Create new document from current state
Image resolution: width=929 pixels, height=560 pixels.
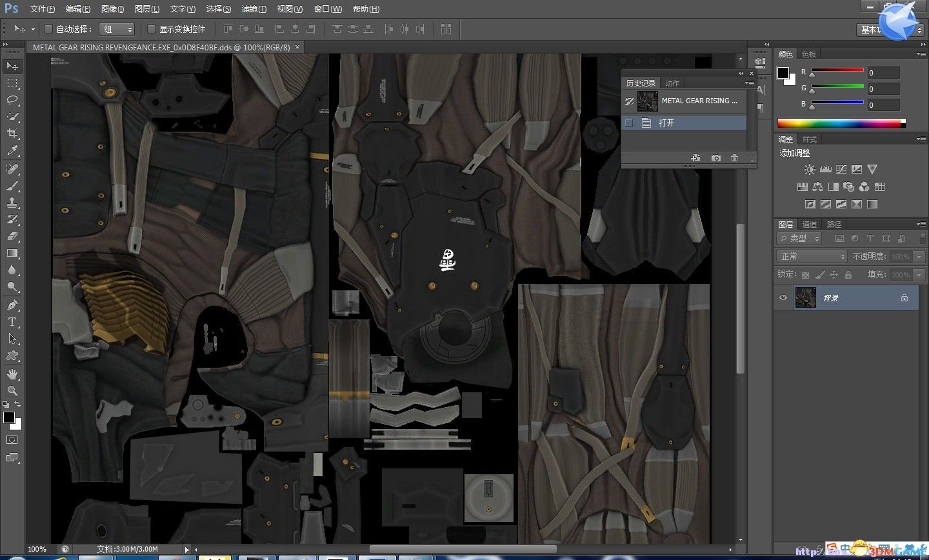tap(695, 158)
